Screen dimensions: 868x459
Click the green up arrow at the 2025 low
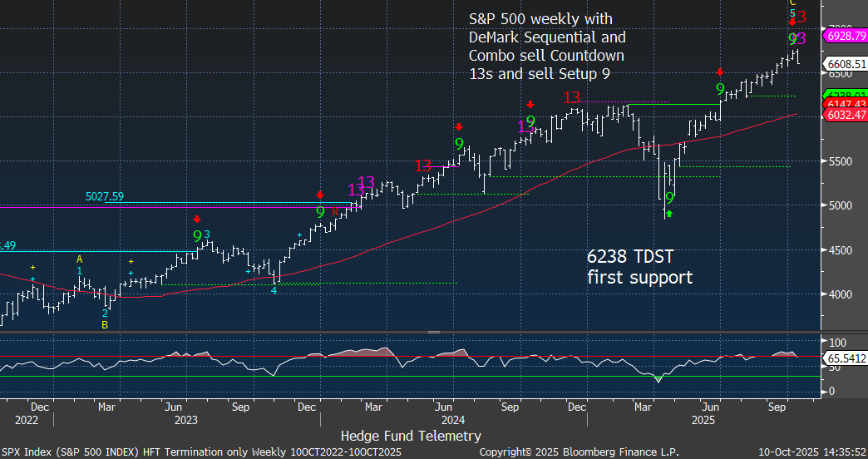669,215
